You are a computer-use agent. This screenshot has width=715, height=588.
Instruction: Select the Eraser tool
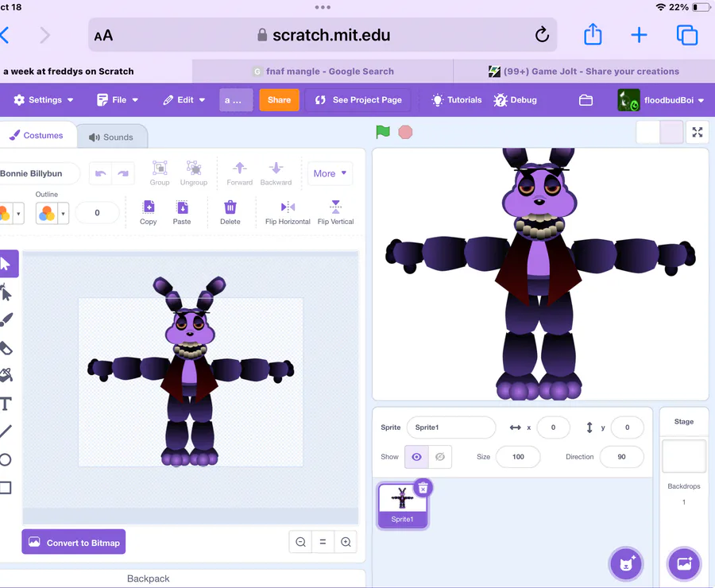click(6, 348)
